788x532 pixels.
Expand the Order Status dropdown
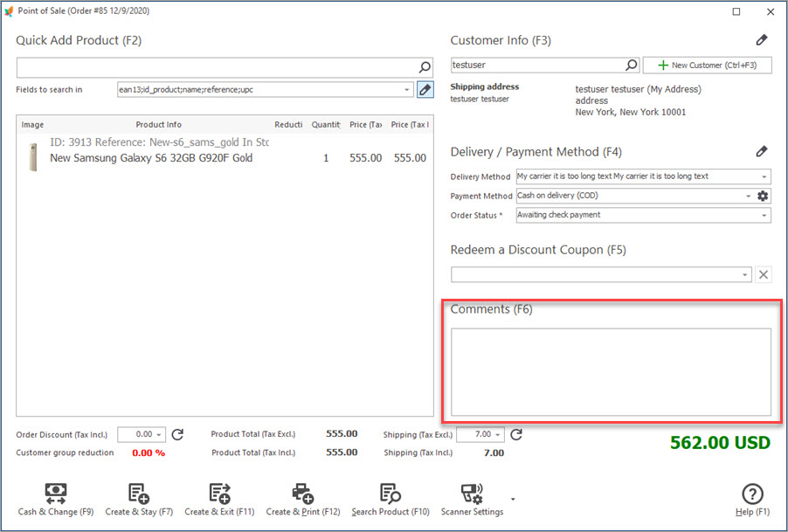point(764,216)
